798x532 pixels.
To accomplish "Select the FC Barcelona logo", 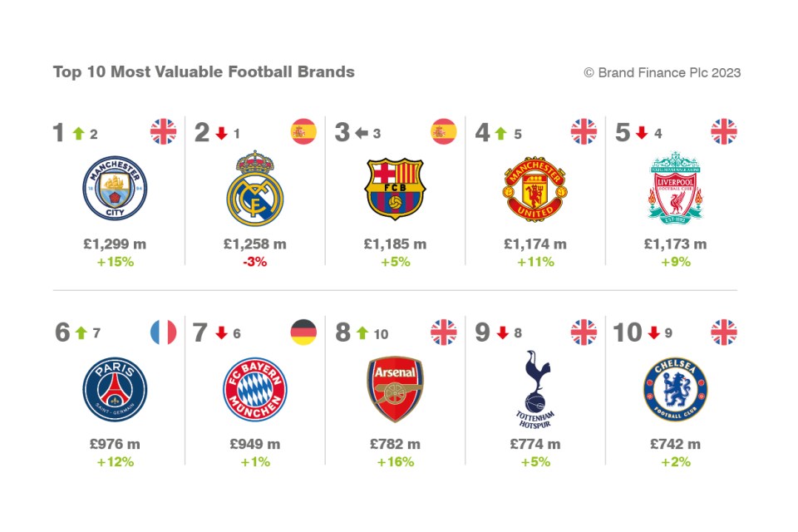I will 395,189.
